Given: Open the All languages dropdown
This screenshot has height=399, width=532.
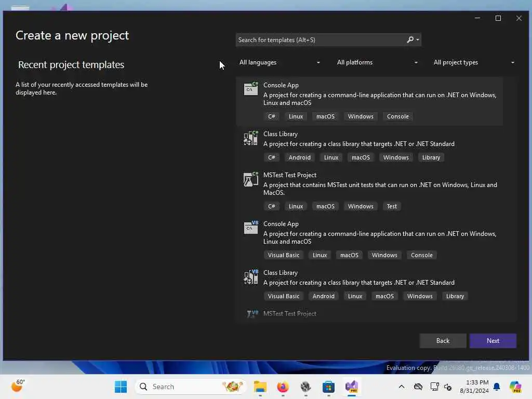Looking at the screenshot, I should point(279,62).
